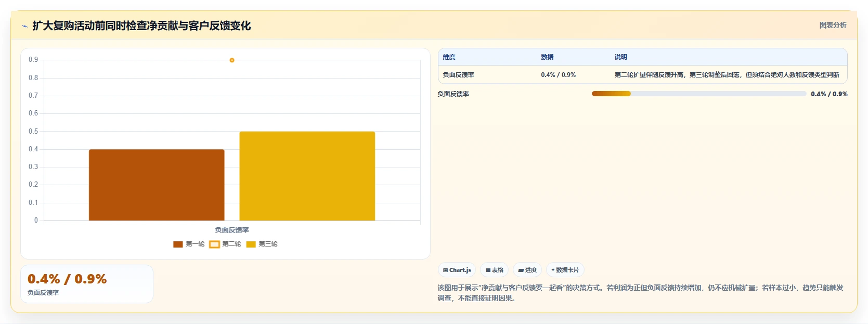Click the large 0.4% / 0.9% data card value
This screenshot has height=324, width=868.
pos(67,279)
